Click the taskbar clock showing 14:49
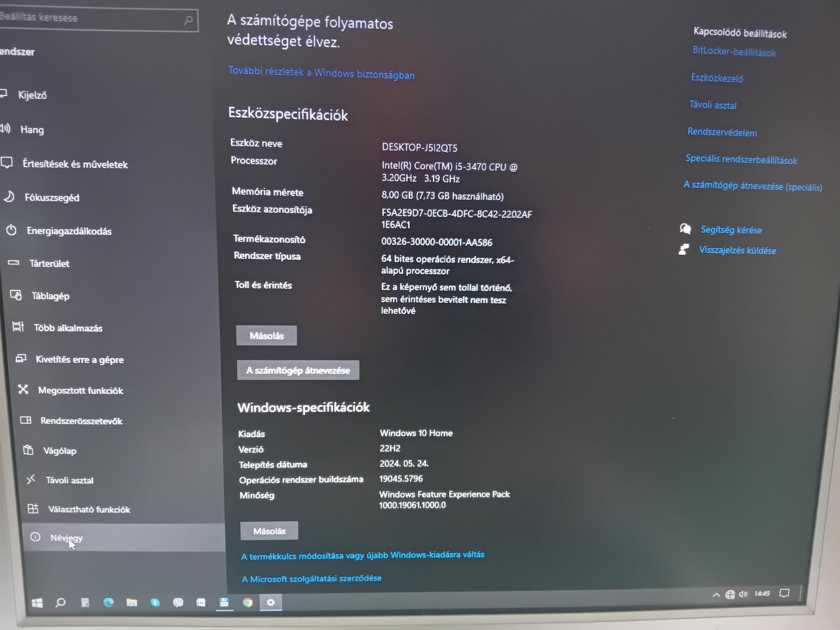Image resolution: width=840 pixels, height=630 pixels. 762,594
